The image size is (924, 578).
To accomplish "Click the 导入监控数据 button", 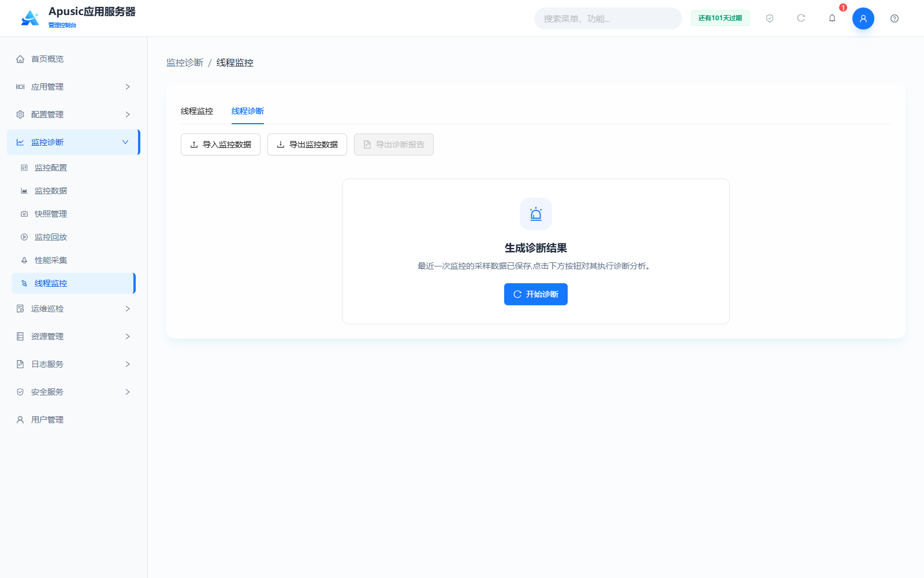I will pos(221,144).
